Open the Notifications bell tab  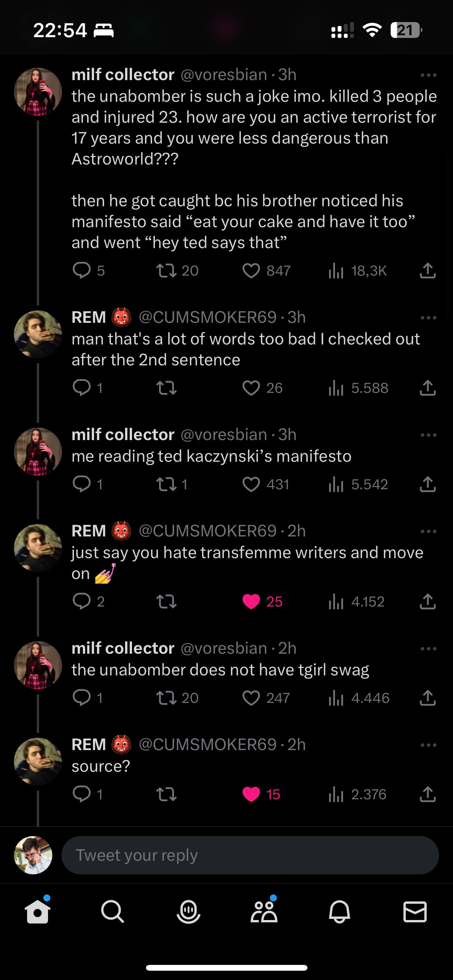click(339, 911)
